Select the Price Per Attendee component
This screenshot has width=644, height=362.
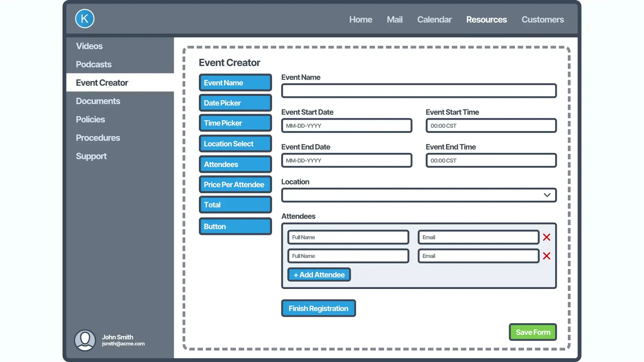click(x=235, y=184)
